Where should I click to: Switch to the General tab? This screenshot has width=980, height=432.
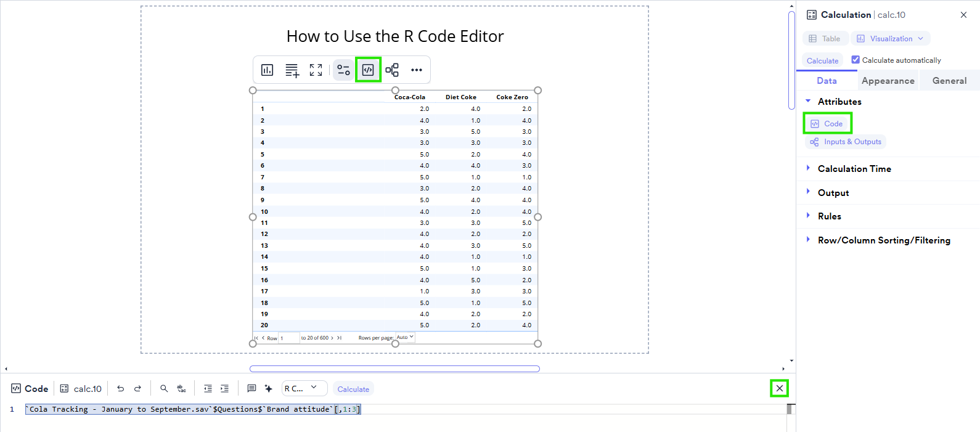(949, 81)
